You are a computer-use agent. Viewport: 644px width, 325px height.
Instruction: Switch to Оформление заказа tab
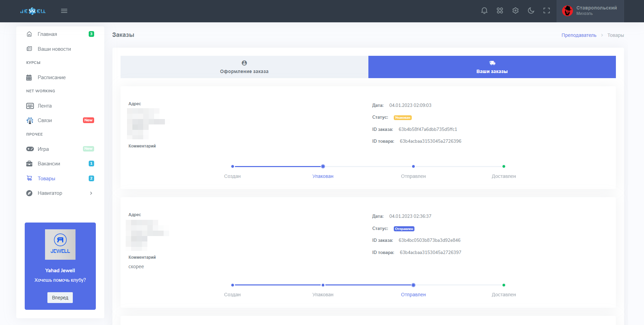click(244, 67)
